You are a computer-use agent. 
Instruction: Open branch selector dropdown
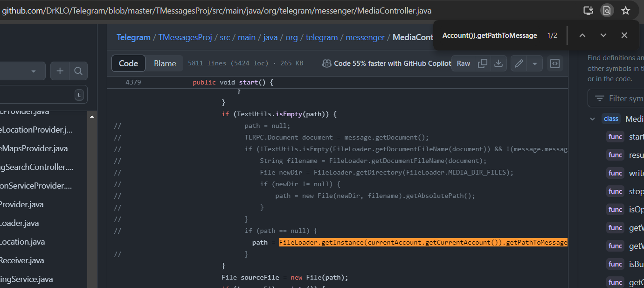pos(22,71)
